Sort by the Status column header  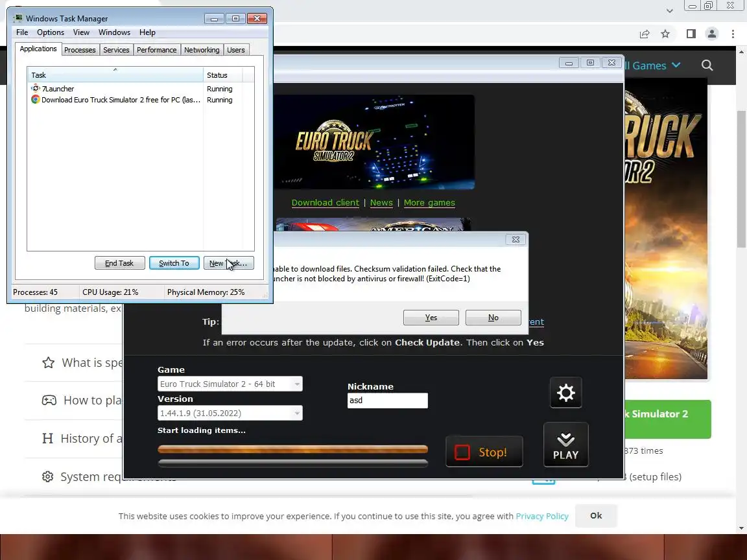pos(222,75)
